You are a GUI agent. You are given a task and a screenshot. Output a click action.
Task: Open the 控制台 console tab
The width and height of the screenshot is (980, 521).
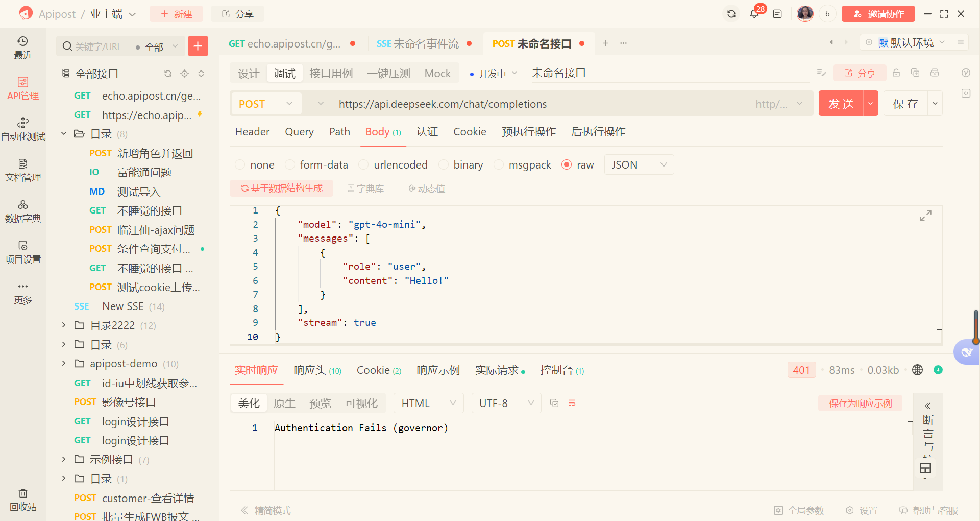click(562, 370)
